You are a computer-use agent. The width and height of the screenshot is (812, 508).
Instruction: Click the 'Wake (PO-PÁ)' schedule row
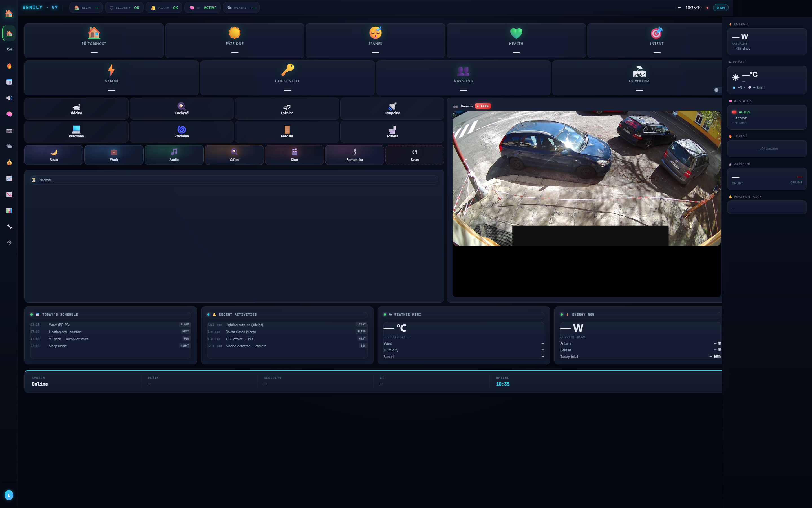111,325
